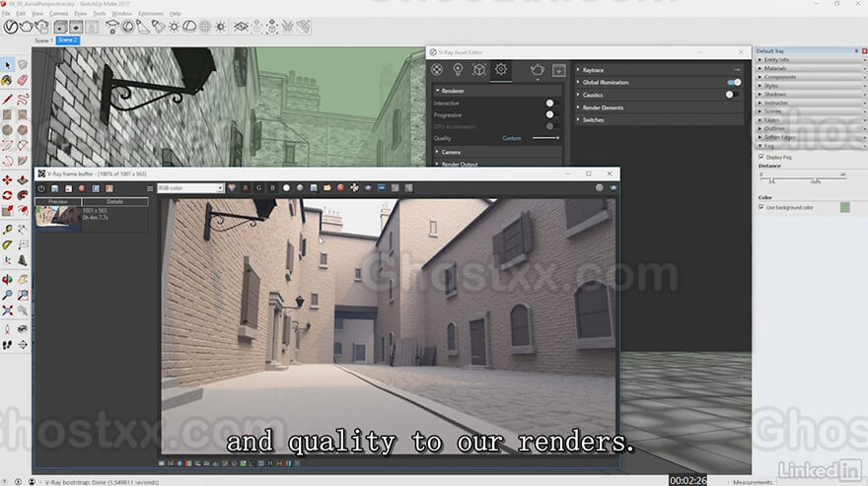Toggle the Progressive renderer switch
This screenshot has height=486, width=868.
click(552, 114)
